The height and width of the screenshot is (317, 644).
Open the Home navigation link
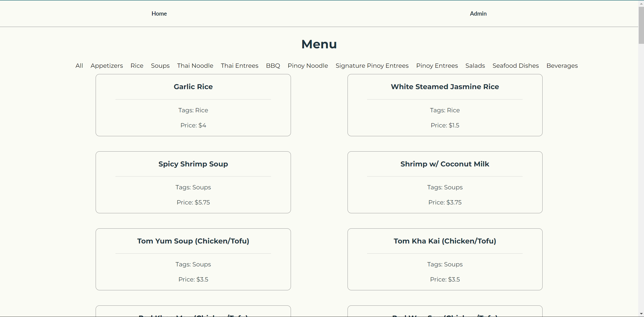click(x=159, y=14)
